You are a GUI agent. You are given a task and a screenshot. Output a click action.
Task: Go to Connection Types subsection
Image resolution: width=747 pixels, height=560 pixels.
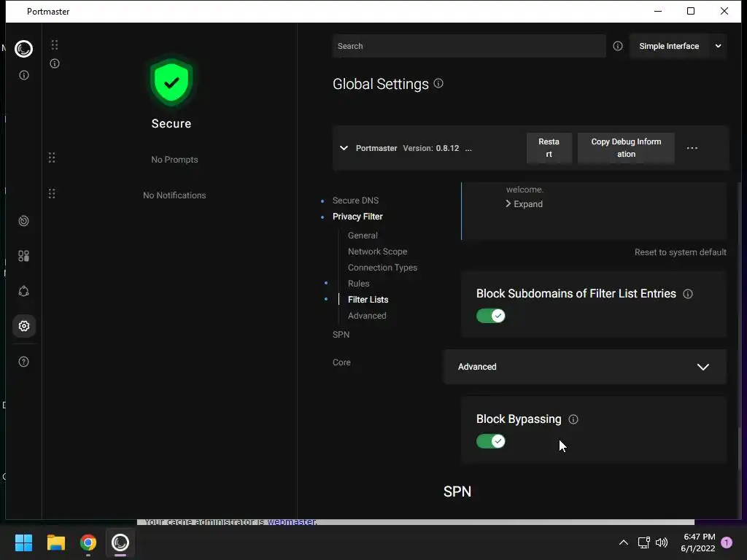[x=382, y=268]
